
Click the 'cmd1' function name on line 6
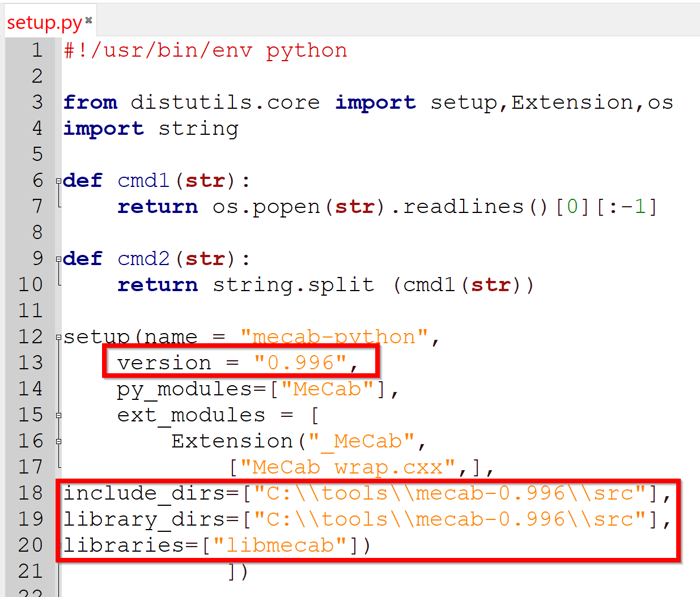[143, 181]
